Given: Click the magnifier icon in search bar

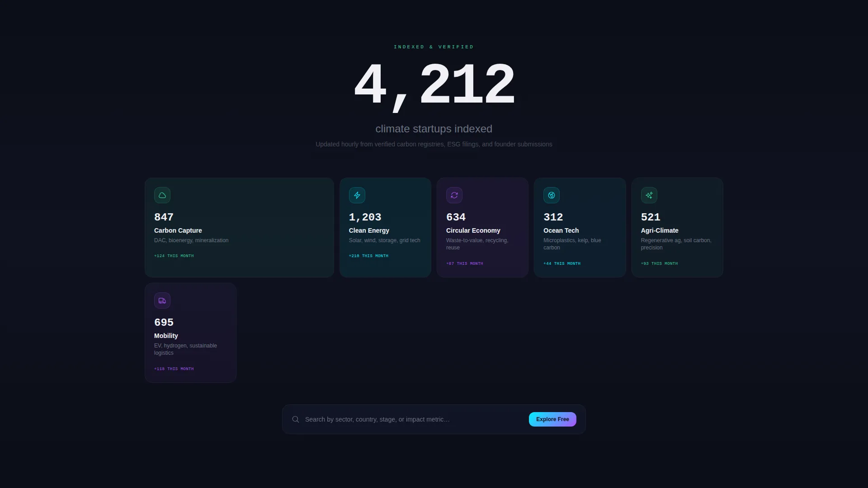Looking at the screenshot, I should [296, 419].
